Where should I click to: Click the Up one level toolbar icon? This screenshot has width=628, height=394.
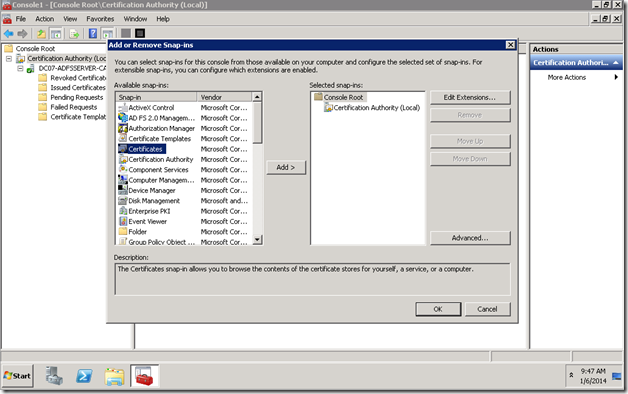click(41, 34)
